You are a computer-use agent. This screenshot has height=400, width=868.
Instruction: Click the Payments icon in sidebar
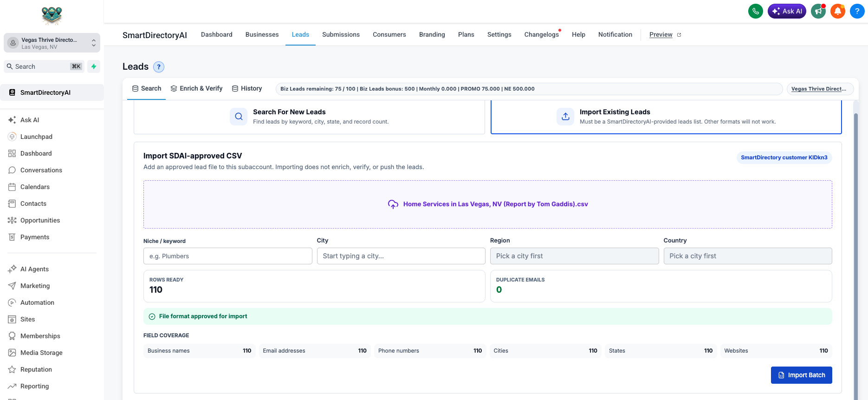(12, 237)
